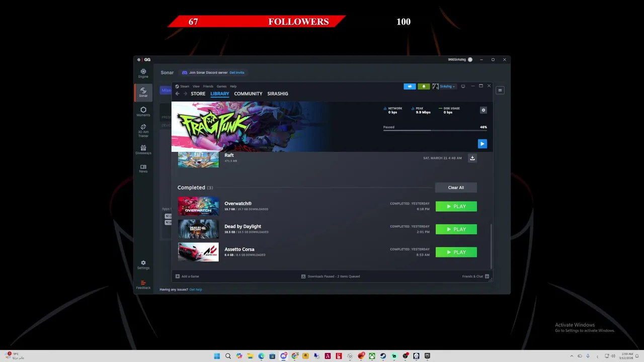Viewport: 644px width, 362px height.
Task: Open the SirAshig account dropdown in Steam
Action: [x=444, y=86]
